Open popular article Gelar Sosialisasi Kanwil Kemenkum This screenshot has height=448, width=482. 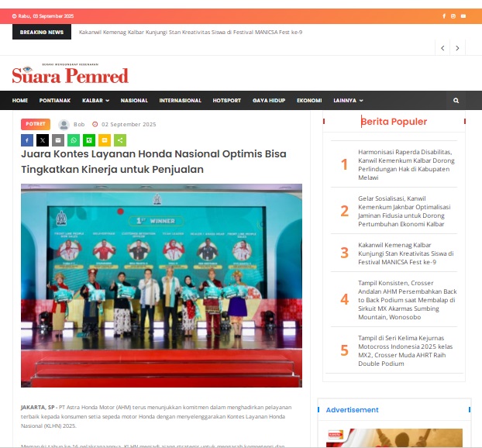coord(405,212)
